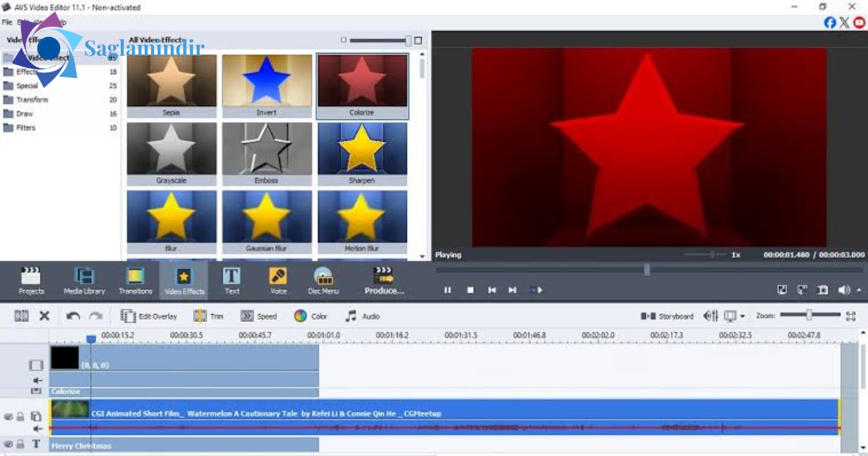Click the preview full-screen icon
The image size is (868, 456).
point(782,290)
